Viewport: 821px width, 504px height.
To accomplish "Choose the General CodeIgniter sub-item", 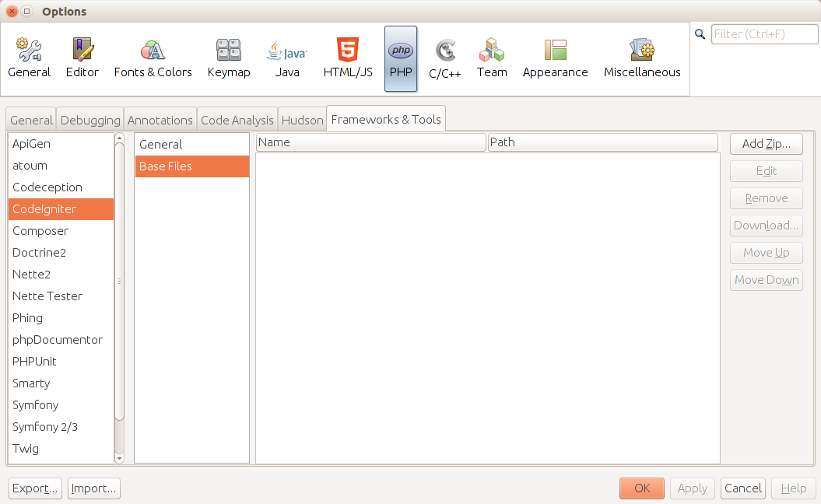I will click(191, 145).
